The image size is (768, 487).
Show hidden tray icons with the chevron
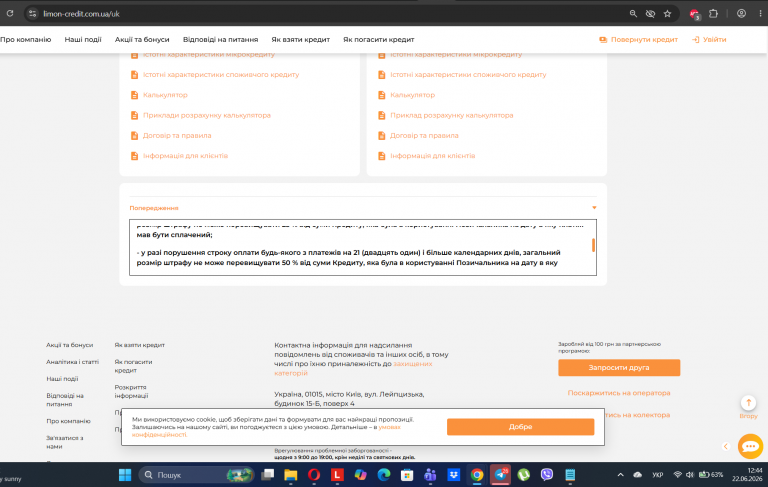click(x=620, y=475)
